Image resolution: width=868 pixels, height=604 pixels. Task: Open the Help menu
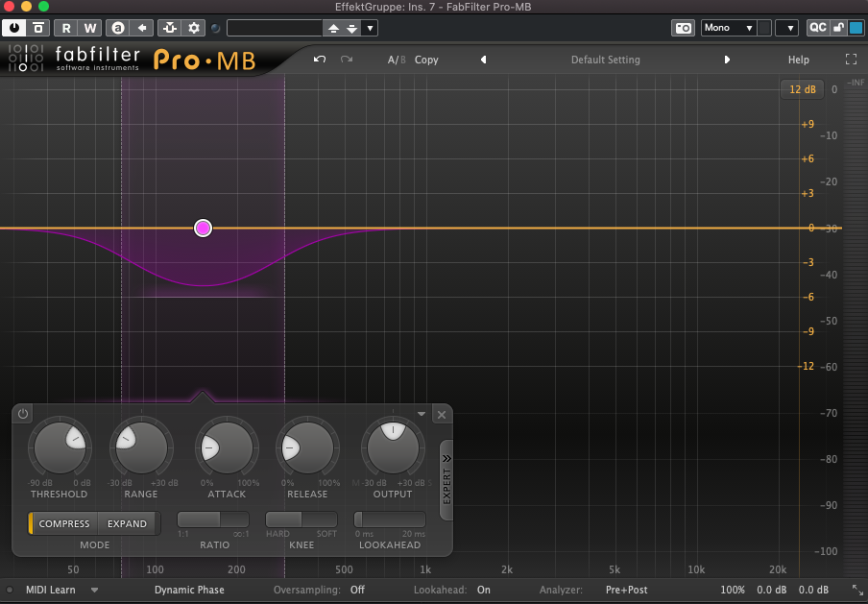tap(798, 60)
